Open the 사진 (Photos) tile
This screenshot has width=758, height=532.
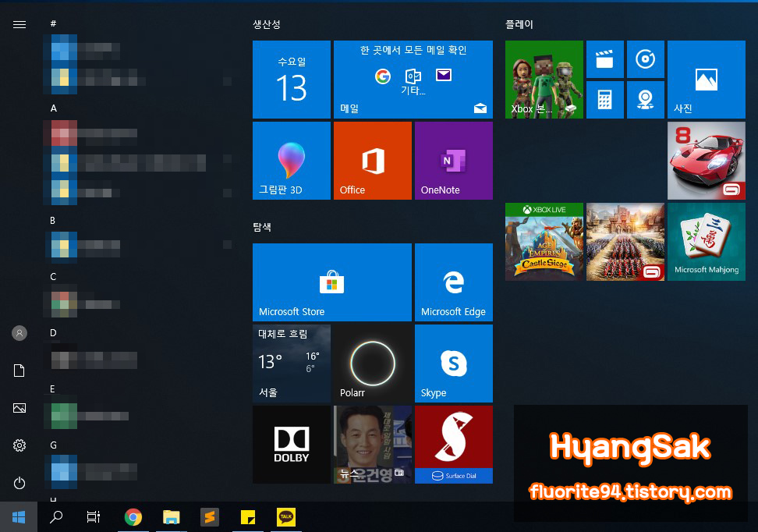[707, 80]
